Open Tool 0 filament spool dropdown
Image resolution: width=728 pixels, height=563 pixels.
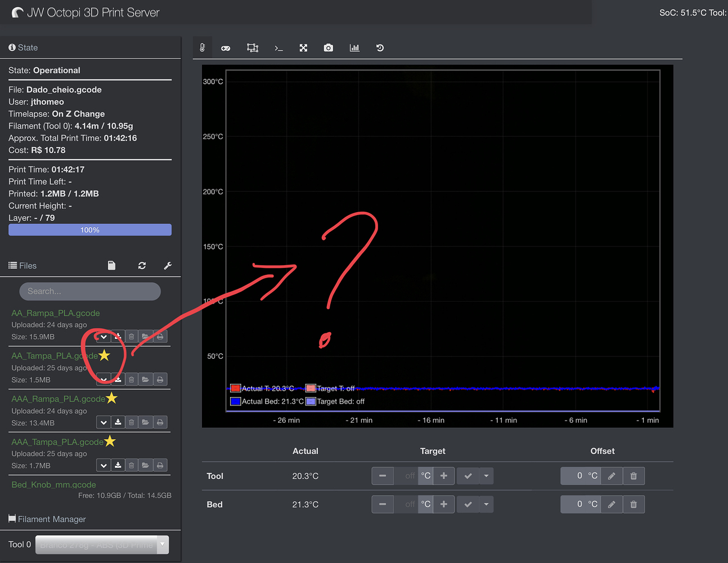click(102, 544)
